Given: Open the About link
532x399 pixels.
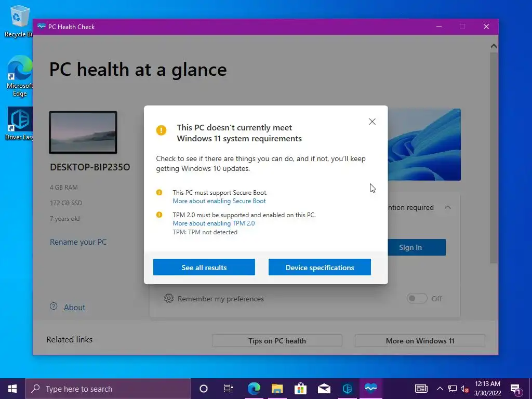Looking at the screenshot, I should pyautogui.click(x=75, y=308).
